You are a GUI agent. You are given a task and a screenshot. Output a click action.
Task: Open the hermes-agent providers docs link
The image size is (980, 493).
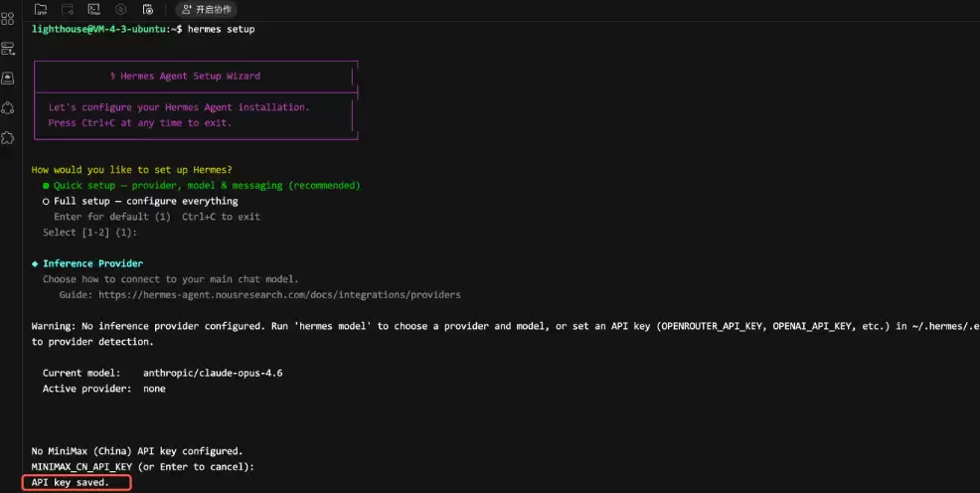(x=279, y=295)
